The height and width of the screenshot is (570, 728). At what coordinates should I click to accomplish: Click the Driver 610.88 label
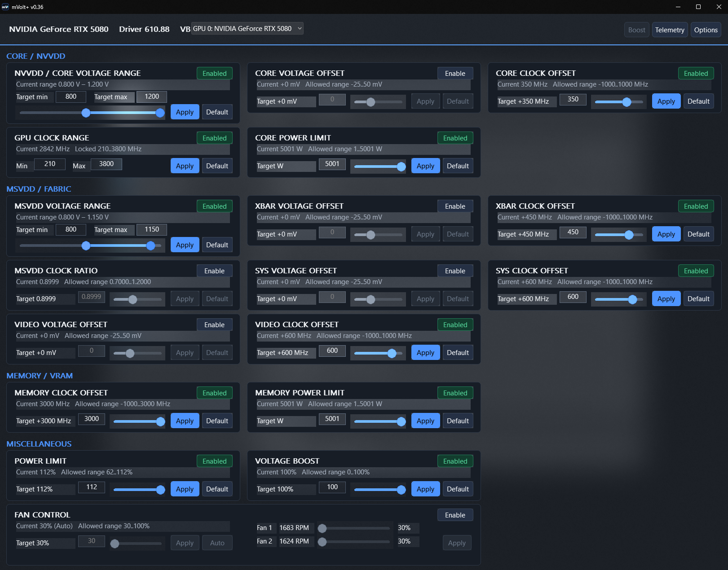[x=144, y=29]
